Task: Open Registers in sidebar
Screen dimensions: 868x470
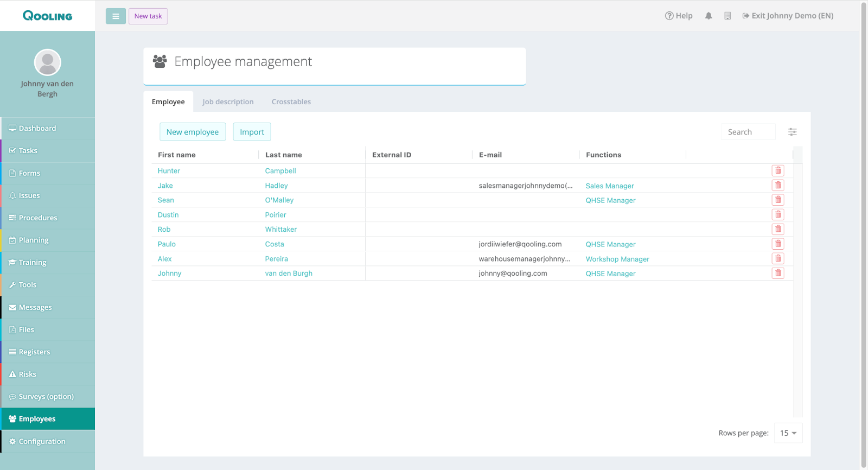Action: click(x=48, y=352)
